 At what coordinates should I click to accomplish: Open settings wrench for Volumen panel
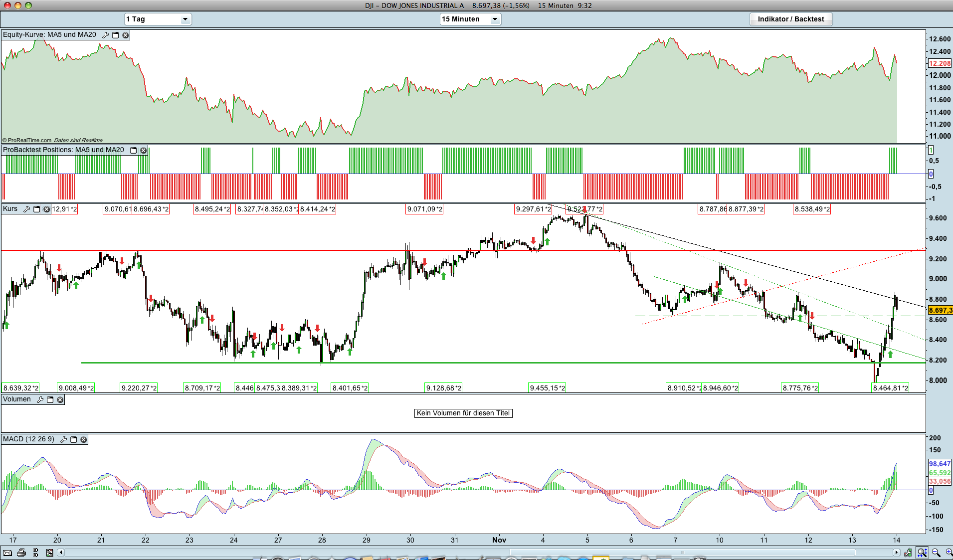point(40,399)
